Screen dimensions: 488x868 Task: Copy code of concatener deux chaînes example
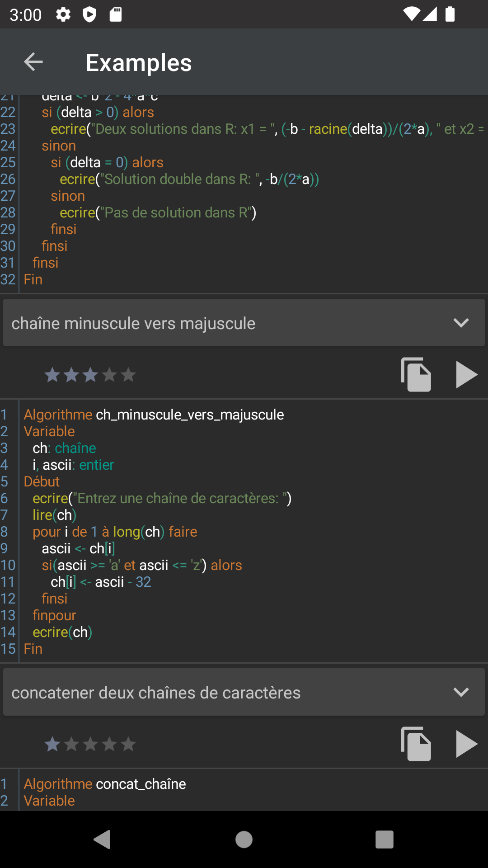(416, 744)
